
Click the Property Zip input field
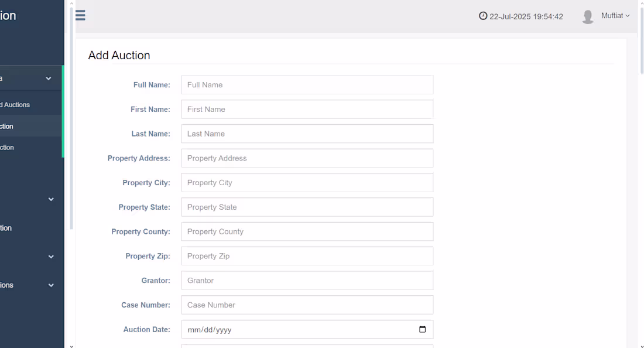307,256
